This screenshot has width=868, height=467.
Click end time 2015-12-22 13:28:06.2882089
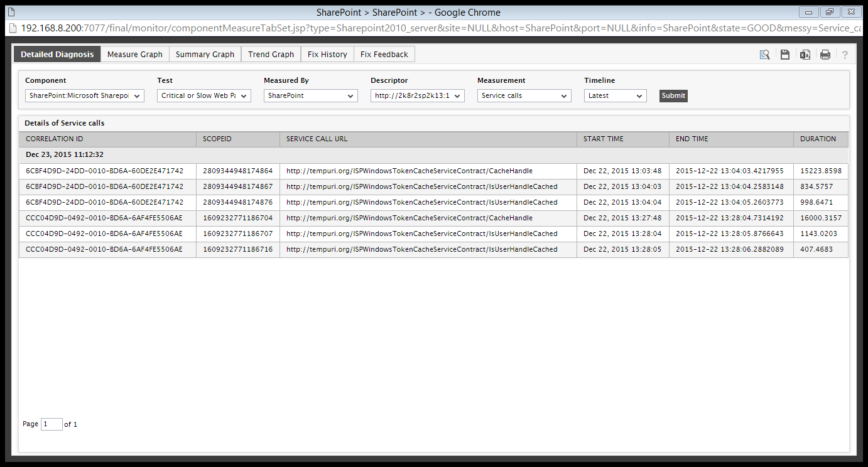point(730,249)
